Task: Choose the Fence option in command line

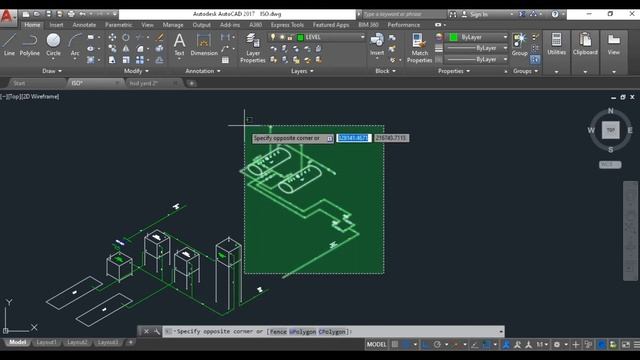Action: tap(278, 331)
